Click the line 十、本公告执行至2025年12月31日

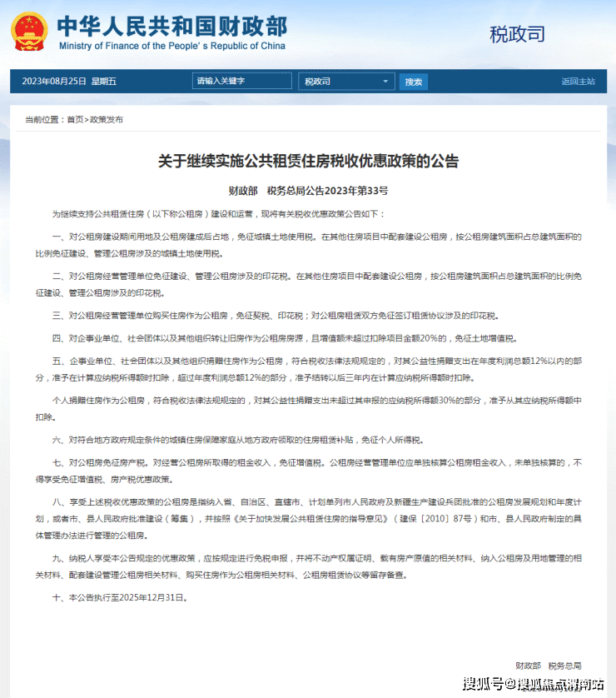point(120,597)
